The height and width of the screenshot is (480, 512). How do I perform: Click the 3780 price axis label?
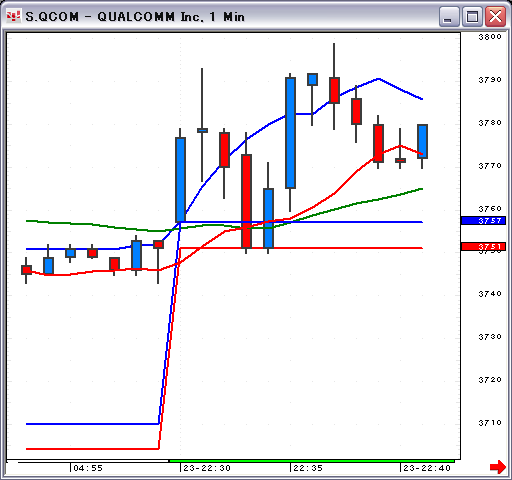(x=490, y=123)
